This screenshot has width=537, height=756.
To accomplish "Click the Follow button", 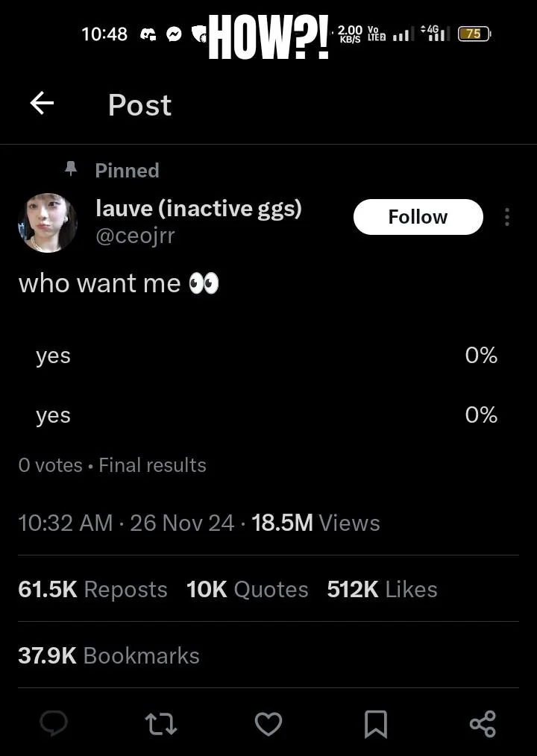I will coord(418,217).
